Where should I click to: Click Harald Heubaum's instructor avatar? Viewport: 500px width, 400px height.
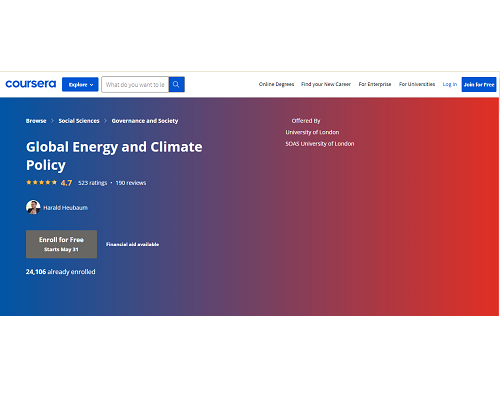pyautogui.click(x=33, y=207)
